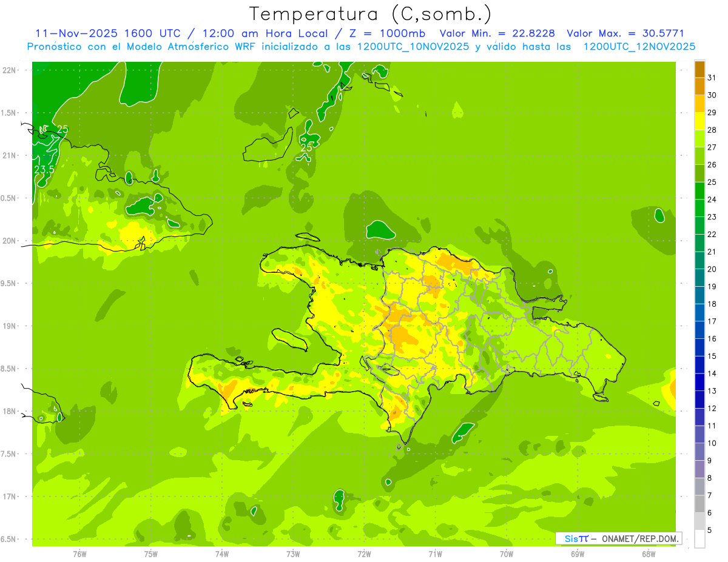
Task: Select the "Valor Min. = 22.8228" value
Action: point(497,33)
